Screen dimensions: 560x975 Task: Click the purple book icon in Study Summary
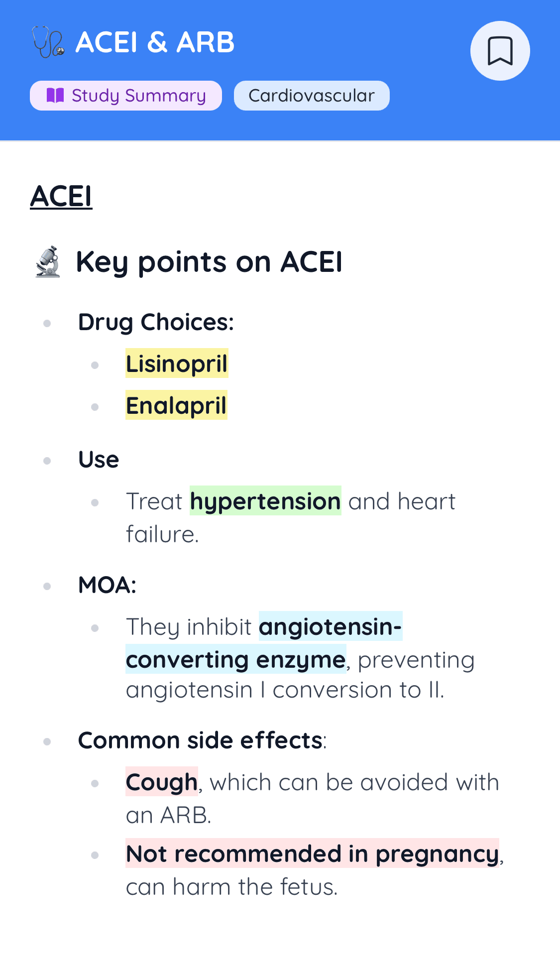coord(55,95)
